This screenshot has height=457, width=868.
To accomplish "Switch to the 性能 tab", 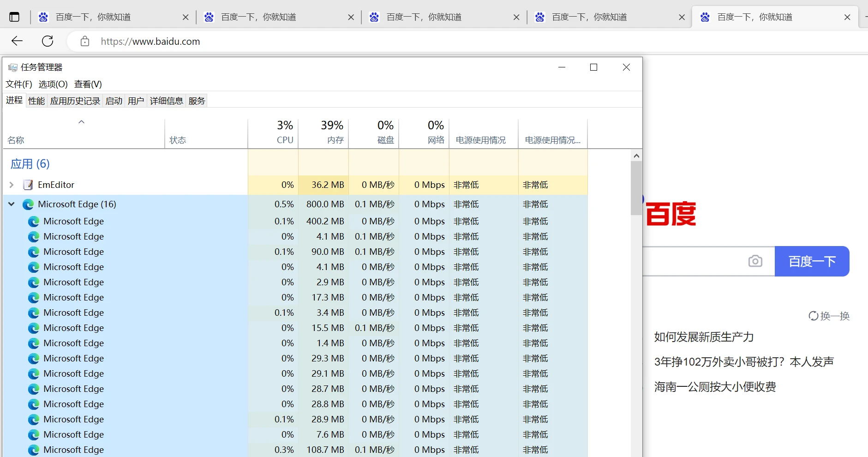I will pos(36,101).
